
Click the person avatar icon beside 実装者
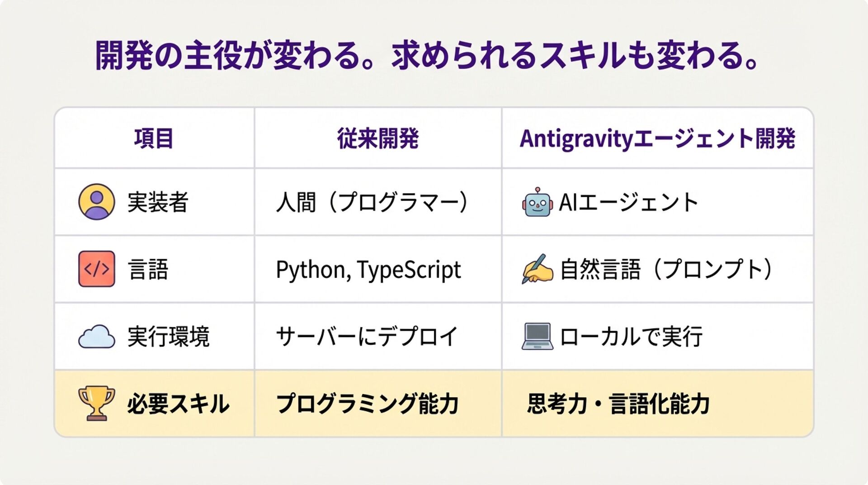(x=96, y=202)
